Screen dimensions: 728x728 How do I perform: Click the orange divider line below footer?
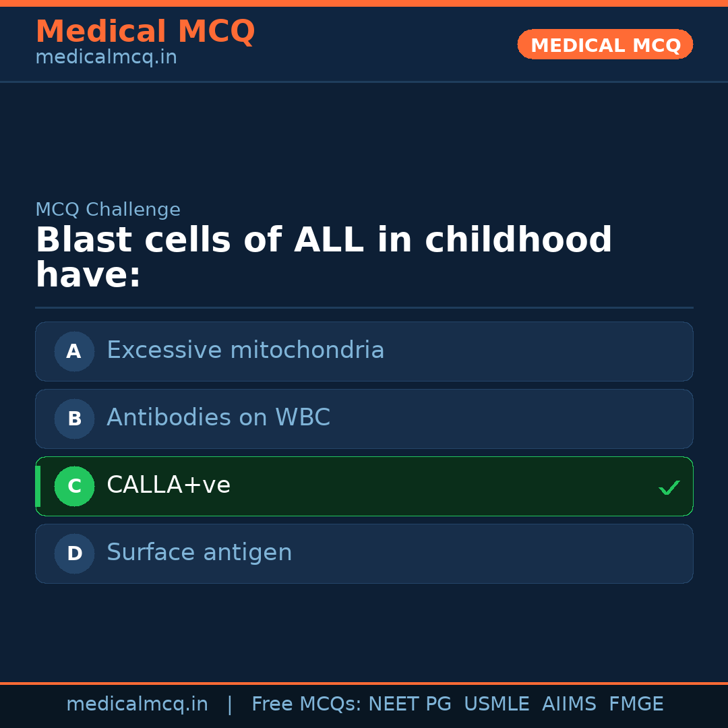tap(364, 682)
